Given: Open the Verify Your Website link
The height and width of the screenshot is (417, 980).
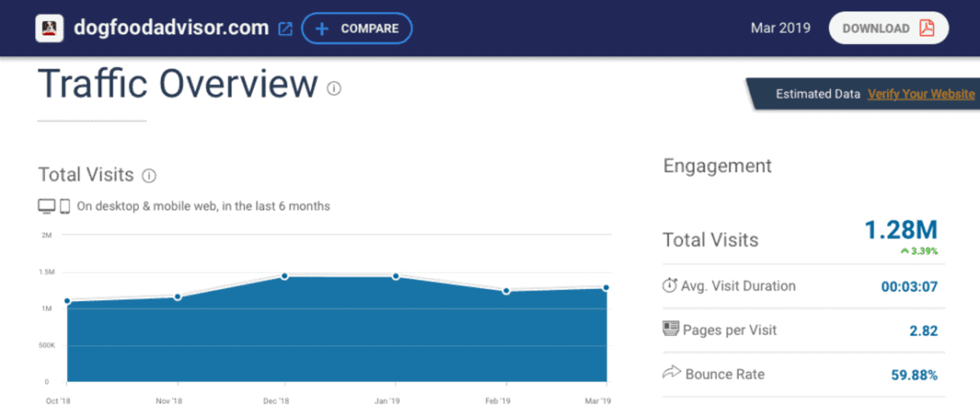Looking at the screenshot, I should [920, 94].
